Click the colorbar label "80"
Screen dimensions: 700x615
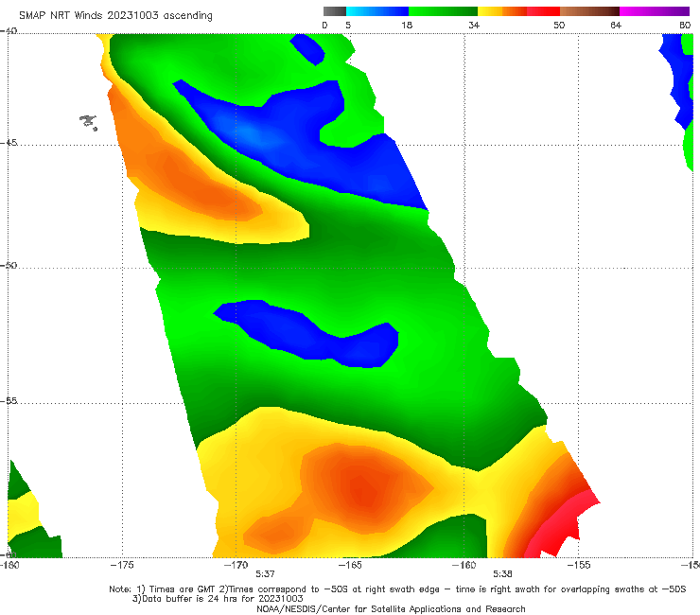click(685, 26)
